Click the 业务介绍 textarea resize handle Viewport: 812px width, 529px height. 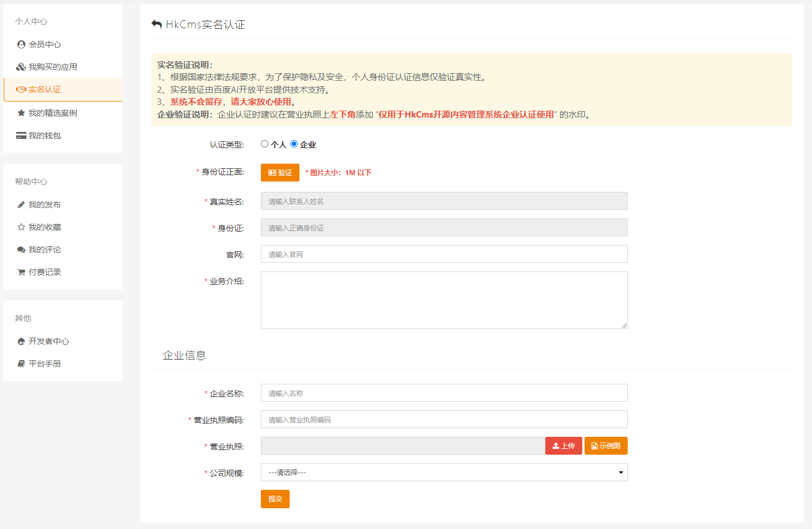[624, 326]
